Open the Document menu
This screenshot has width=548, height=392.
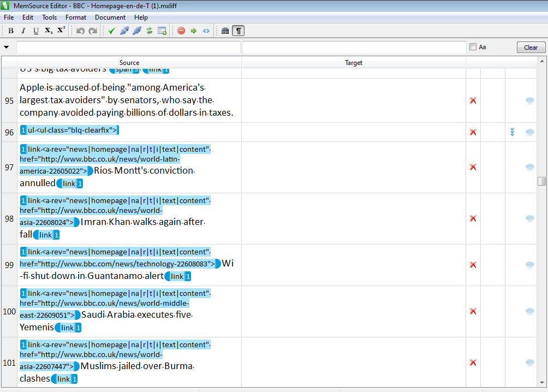(x=110, y=17)
